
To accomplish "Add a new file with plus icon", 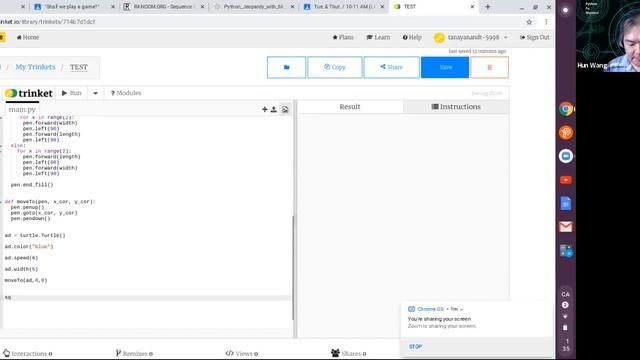I will point(264,109).
